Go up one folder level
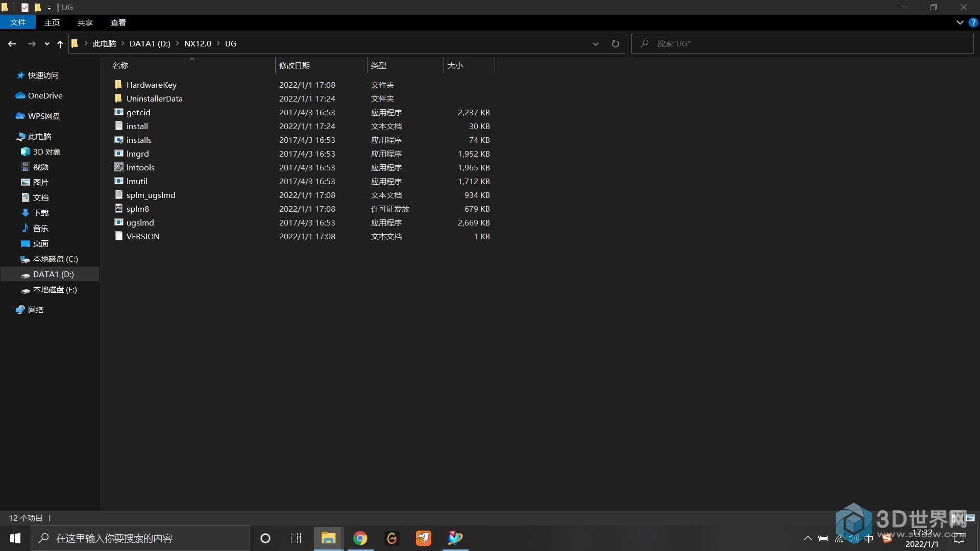980x551 pixels. click(60, 44)
